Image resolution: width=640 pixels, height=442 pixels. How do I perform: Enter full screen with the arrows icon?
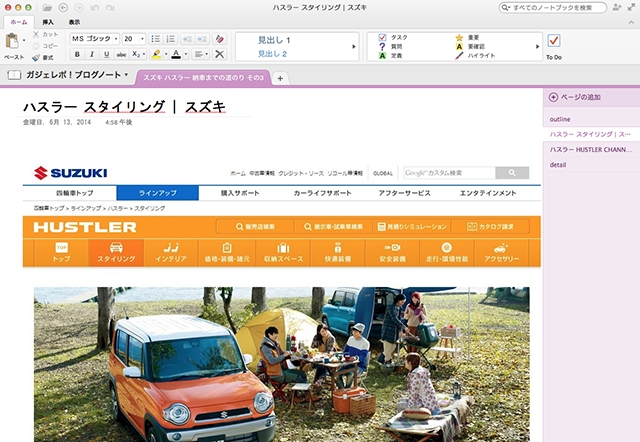point(631,7)
